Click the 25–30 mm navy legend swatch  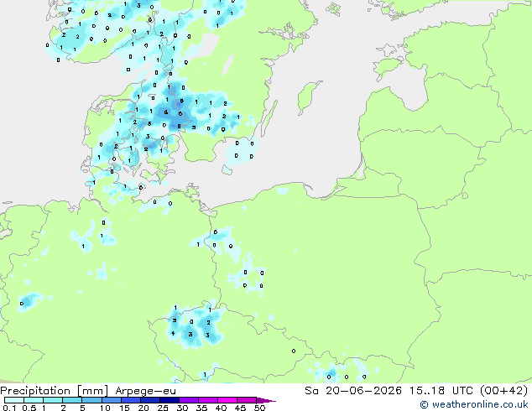[170, 400]
